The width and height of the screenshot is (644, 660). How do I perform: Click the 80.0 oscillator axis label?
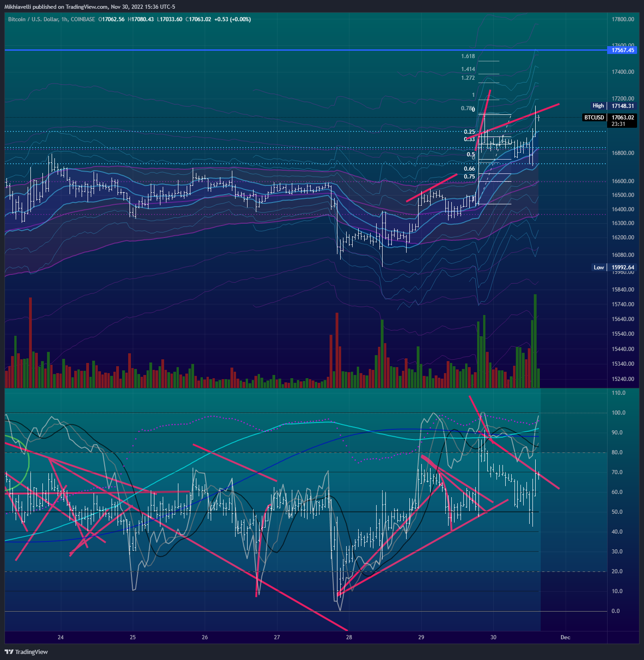[617, 452]
